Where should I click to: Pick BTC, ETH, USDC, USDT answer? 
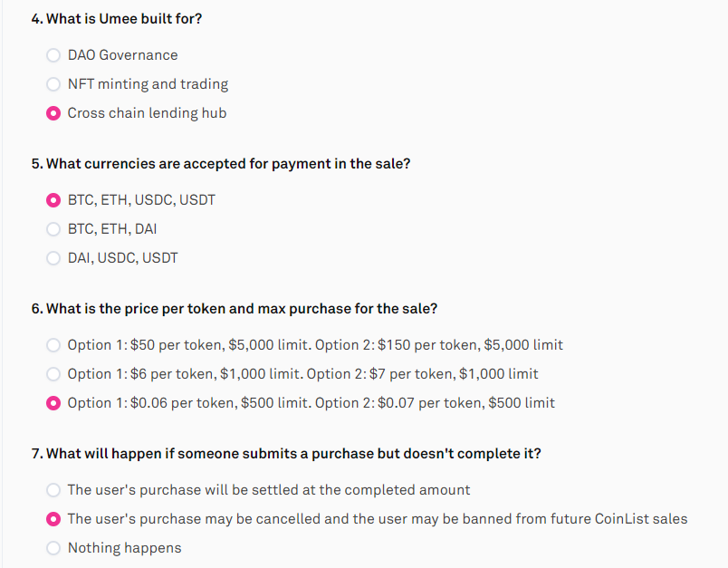point(53,200)
